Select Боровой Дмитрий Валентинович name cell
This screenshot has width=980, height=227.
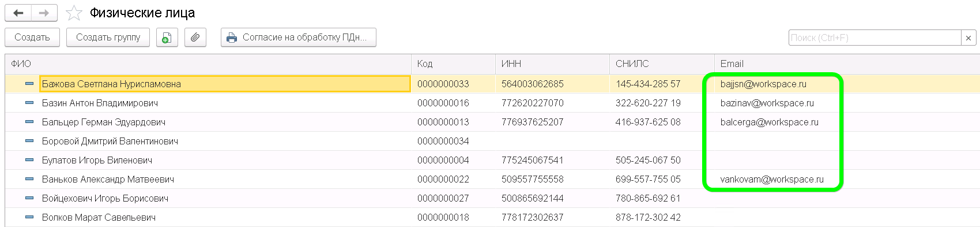point(225,141)
